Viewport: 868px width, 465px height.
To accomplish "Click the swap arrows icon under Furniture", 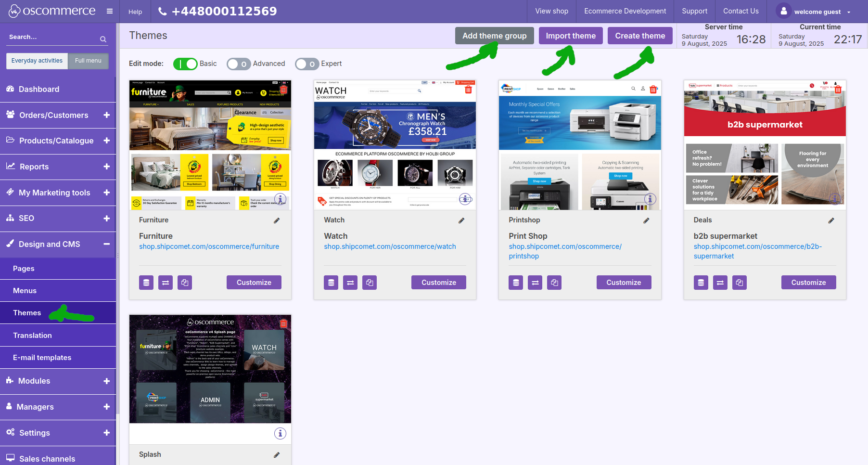I will [x=166, y=283].
